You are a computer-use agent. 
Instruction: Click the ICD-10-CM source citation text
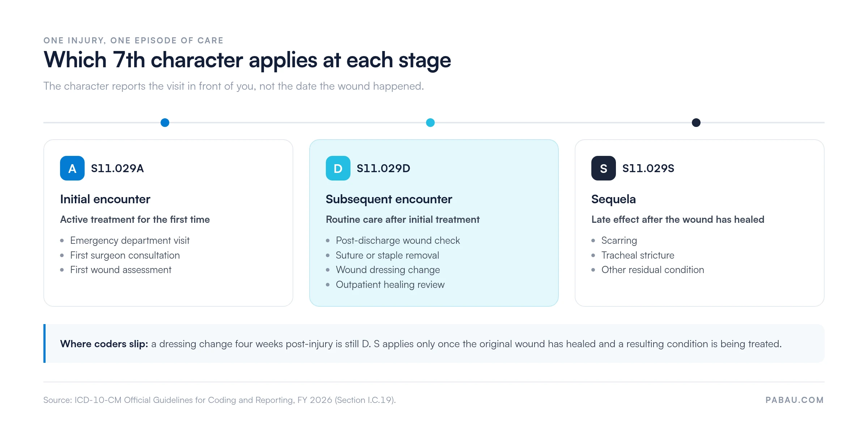[220, 400]
